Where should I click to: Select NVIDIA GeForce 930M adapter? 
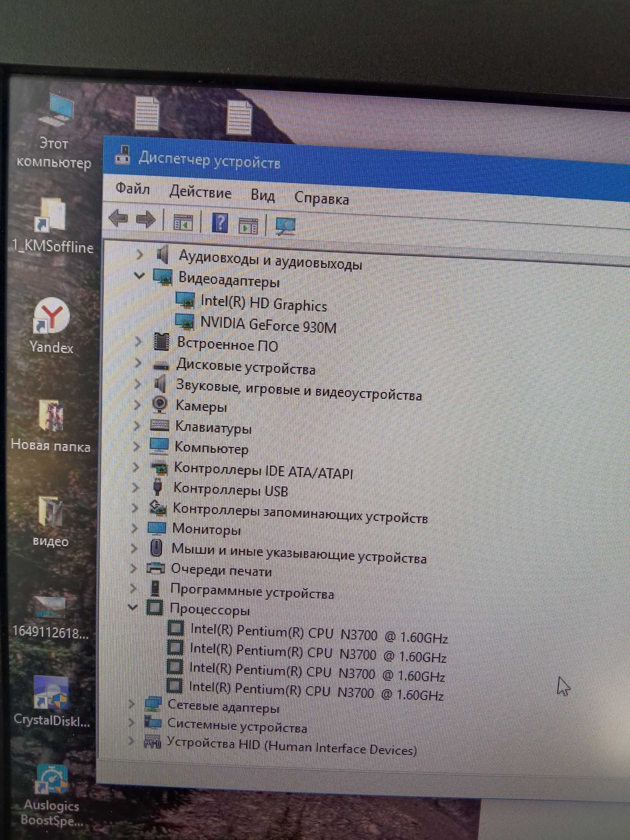point(268,325)
